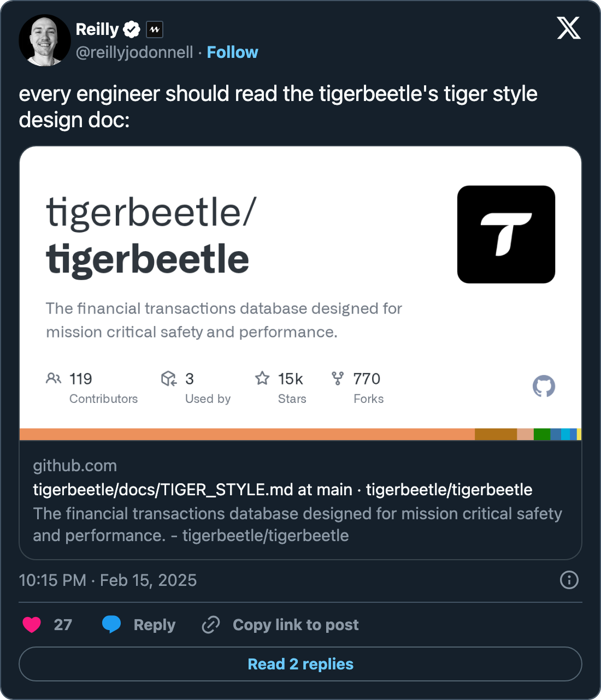The width and height of the screenshot is (601, 700).
Task: Click the Used by package icon
Action: click(x=169, y=378)
